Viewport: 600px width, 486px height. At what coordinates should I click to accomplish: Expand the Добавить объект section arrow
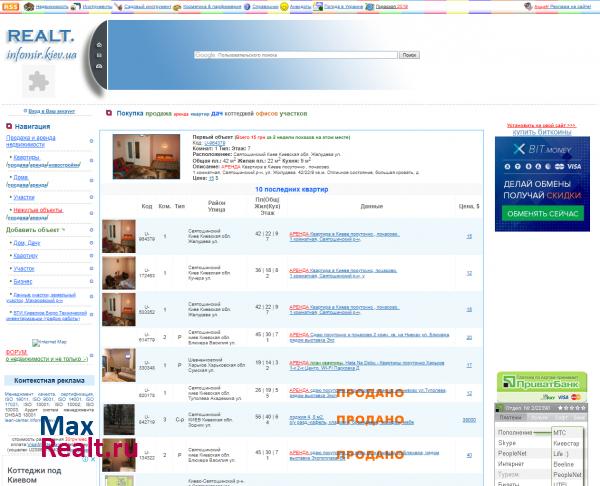coord(64,230)
